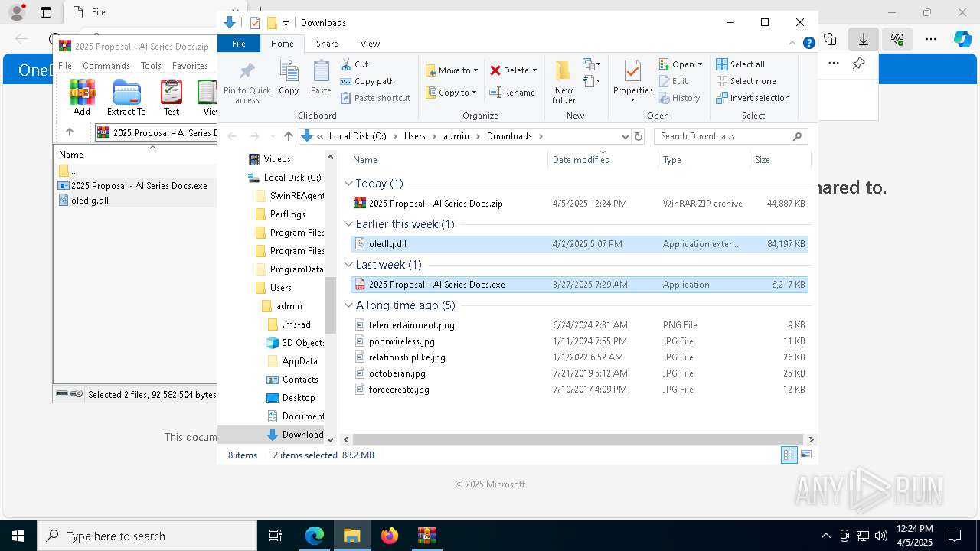
Task: Switch to the View ribbon tab
Action: [x=370, y=44]
